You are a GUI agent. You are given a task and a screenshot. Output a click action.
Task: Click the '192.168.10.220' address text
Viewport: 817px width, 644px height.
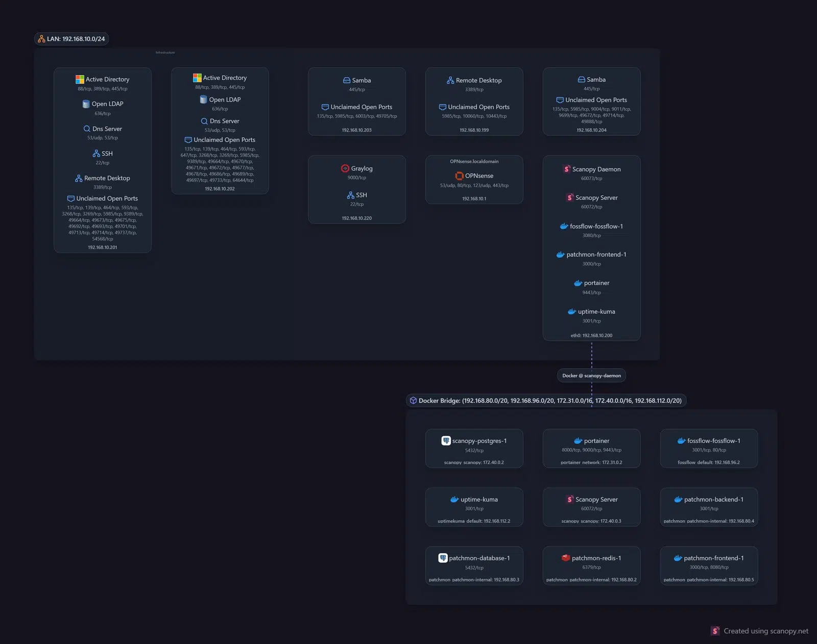point(357,218)
